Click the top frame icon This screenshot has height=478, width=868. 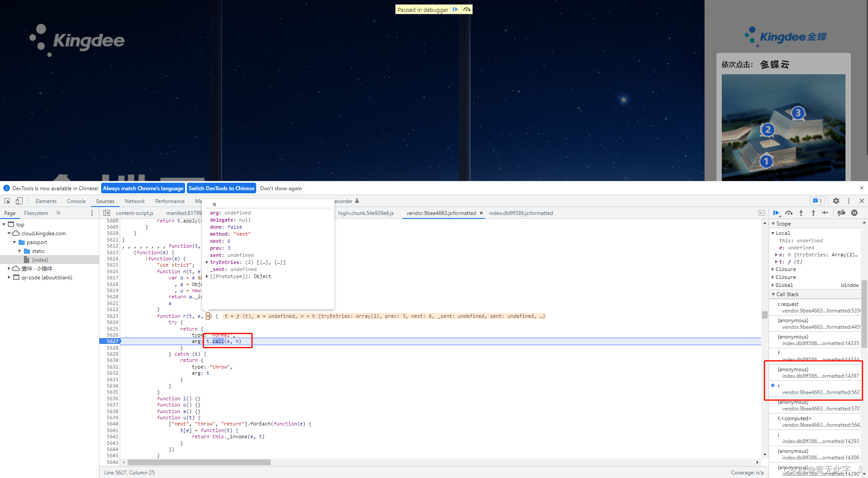(11, 225)
